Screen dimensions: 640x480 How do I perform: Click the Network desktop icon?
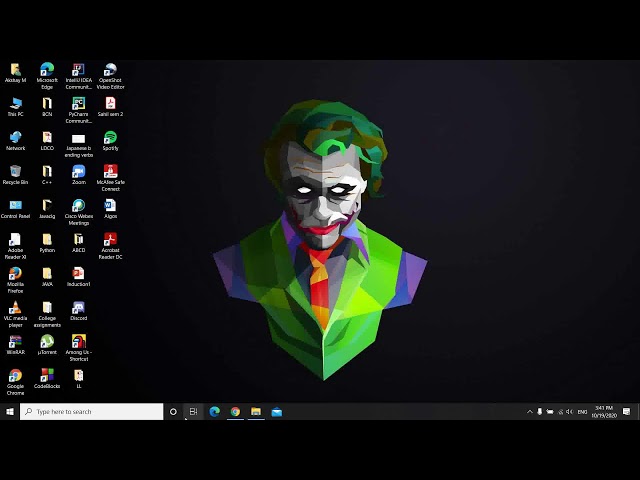[16, 141]
